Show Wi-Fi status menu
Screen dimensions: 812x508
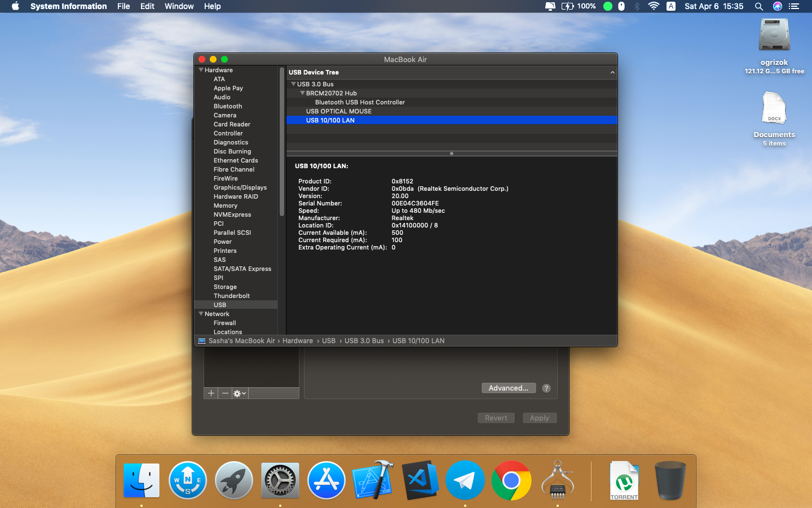(654, 6)
